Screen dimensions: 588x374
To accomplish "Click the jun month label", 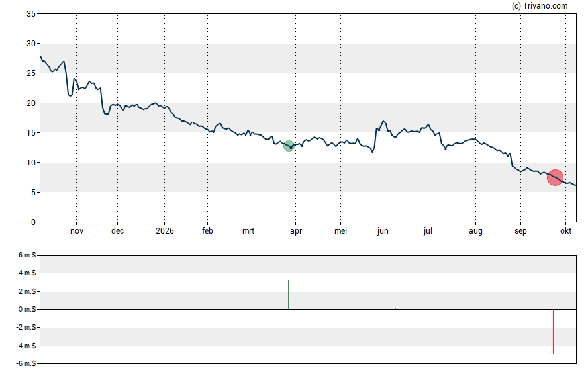I will point(383,231).
